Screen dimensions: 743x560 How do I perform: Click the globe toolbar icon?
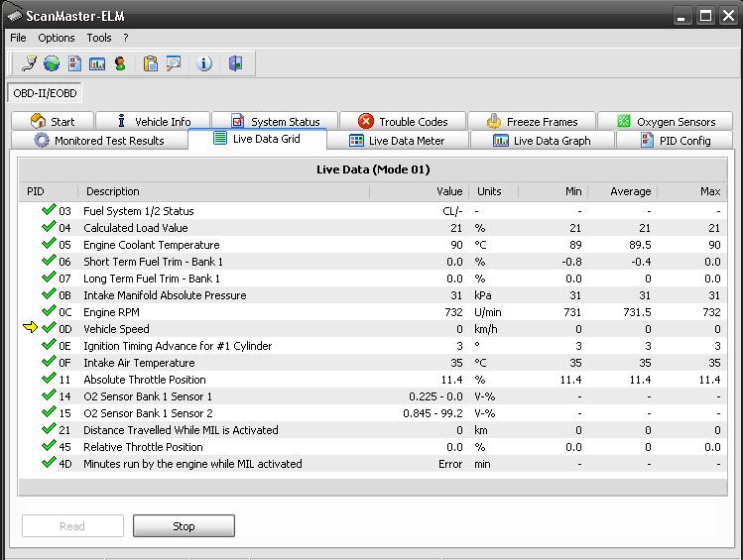tap(52, 63)
